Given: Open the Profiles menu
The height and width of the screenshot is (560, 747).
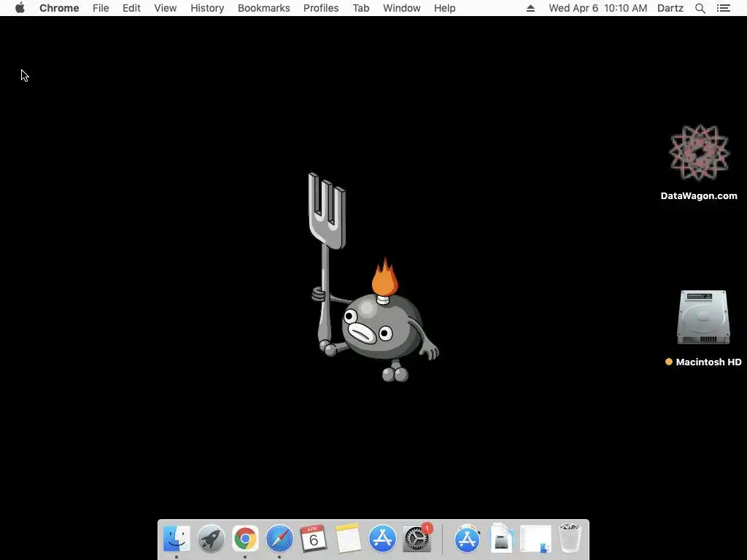Looking at the screenshot, I should pyautogui.click(x=321, y=8).
